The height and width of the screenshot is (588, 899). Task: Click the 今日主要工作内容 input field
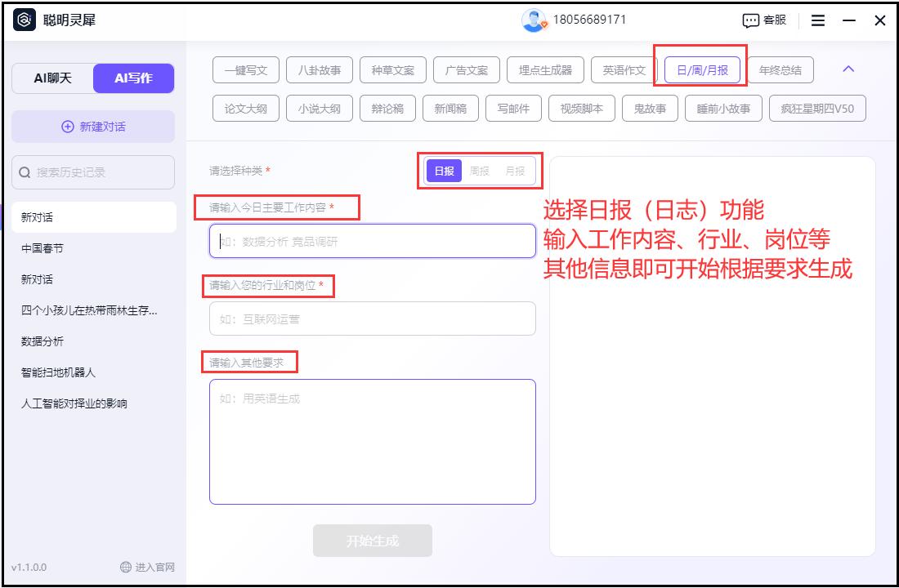(373, 241)
